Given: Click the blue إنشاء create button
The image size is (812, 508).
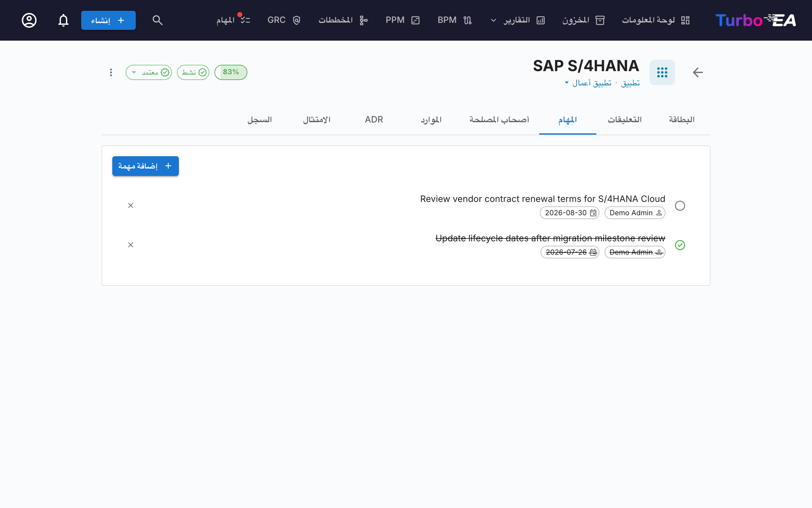Looking at the screenshot, I should (108, 20).
